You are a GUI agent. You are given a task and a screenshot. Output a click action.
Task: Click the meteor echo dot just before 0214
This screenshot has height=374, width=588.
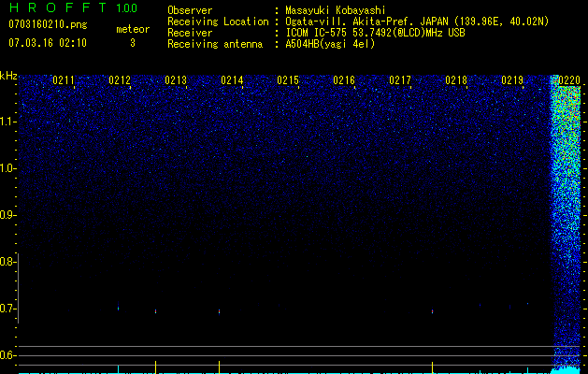point(220,311)
